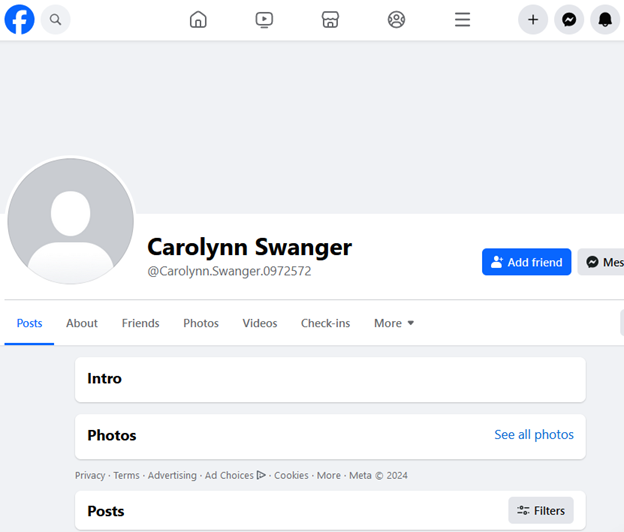Screen dimensions: 624x532
Task: Expand the More dropdown tab
Action: tap(394, 323)
